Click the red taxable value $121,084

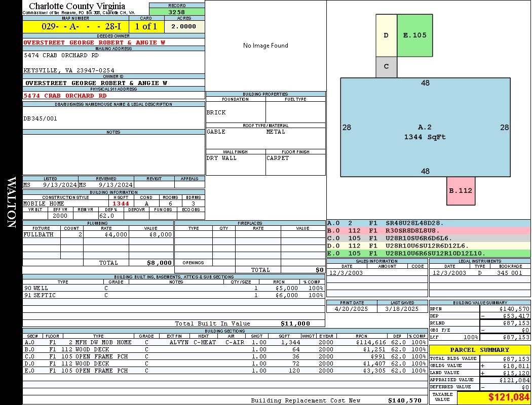click(x=508, y=397)
